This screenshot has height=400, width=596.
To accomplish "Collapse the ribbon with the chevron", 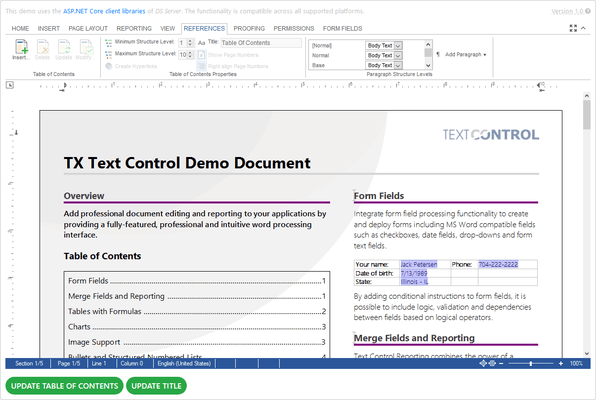I will click(x=583, y=28).
